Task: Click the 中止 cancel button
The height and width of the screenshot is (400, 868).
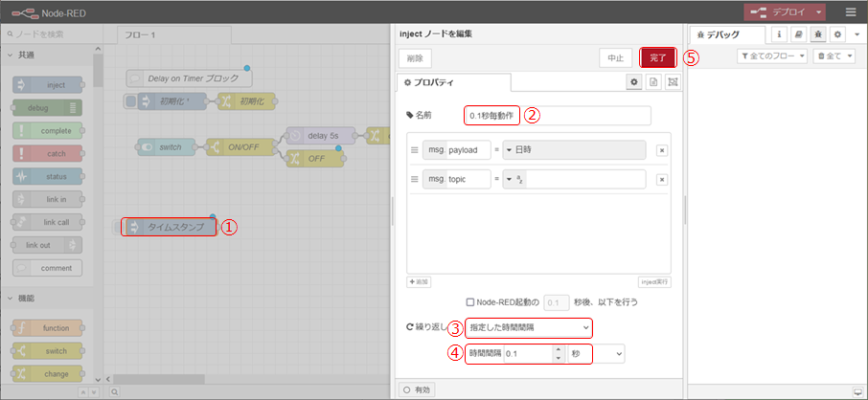Action: point(615,58)
